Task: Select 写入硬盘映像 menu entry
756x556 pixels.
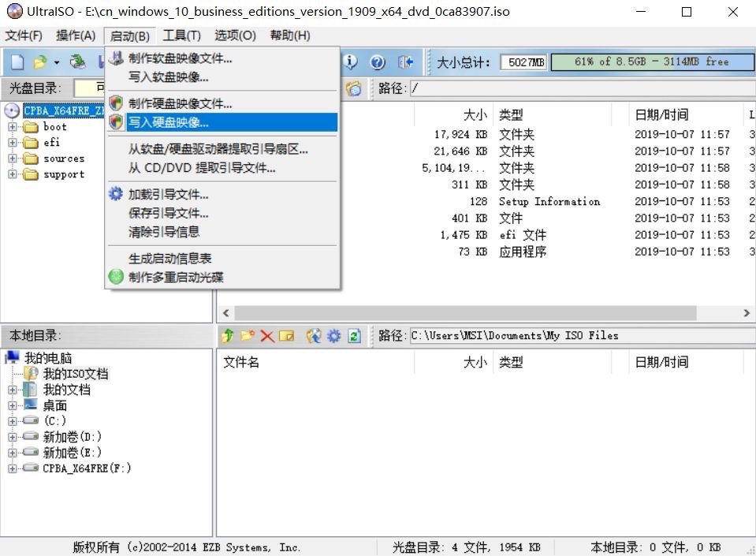Action: [169, 122]
